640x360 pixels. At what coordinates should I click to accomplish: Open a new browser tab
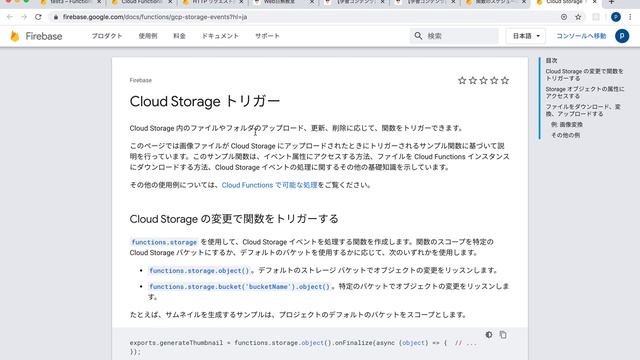click(611, 2)
